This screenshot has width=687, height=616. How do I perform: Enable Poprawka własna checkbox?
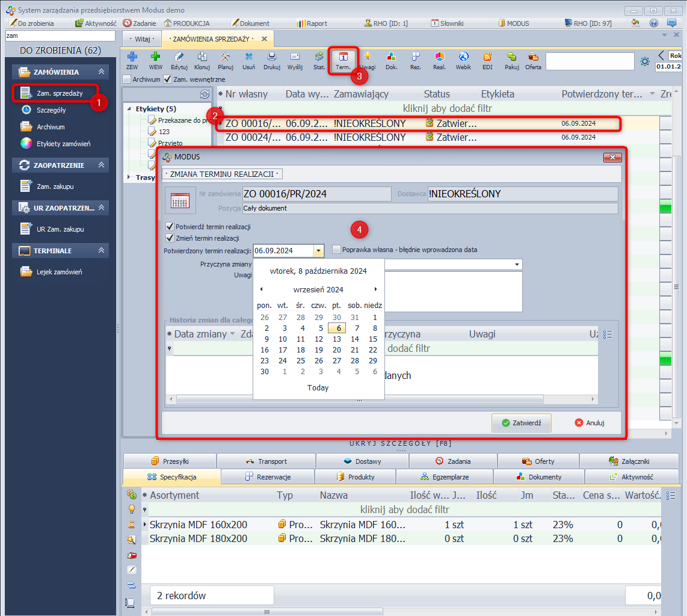point(336,250)
